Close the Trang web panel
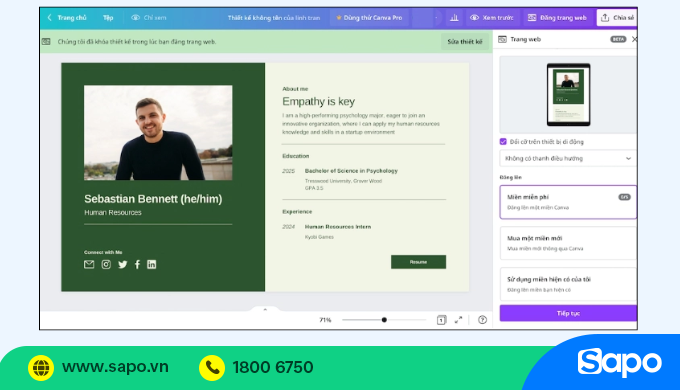This screenshot has width=680, height=390. tap(634, 39)
